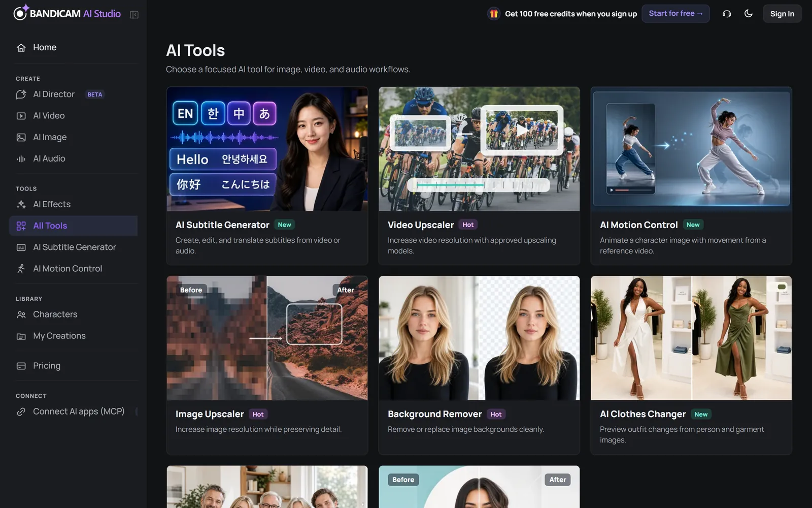This screenshot has height=508, width=812.
Task: Click AI Subtitle Generator card title
Action: 222,225
